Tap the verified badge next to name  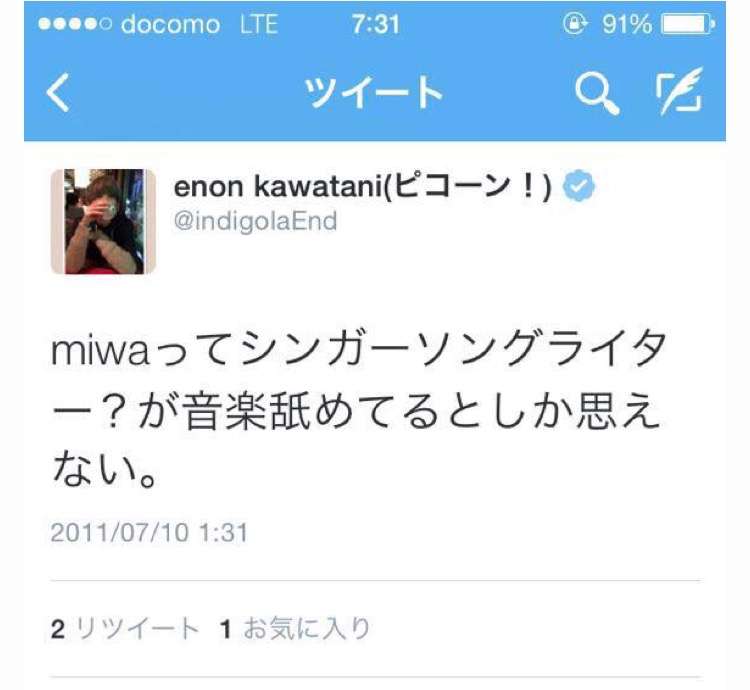pos(579,186)
